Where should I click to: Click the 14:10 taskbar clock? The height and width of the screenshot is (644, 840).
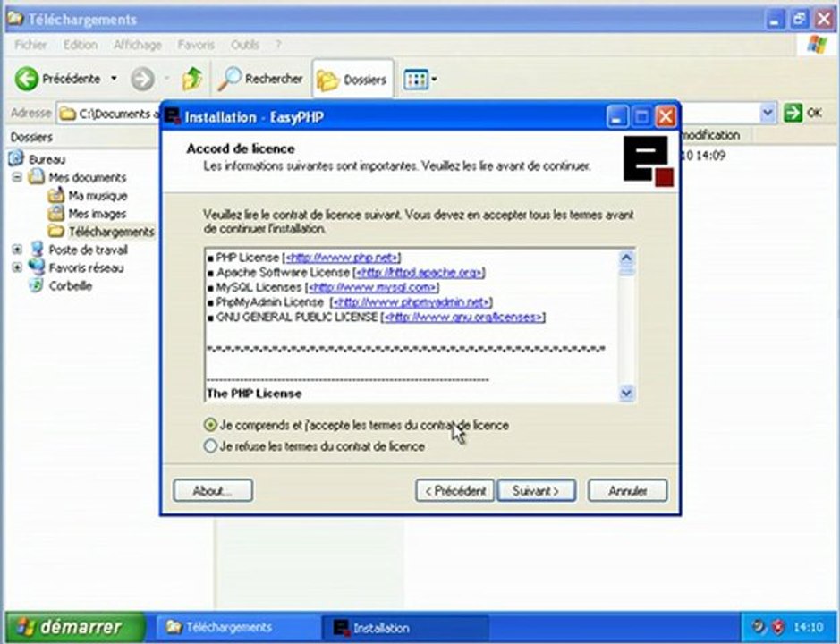click(x=808, y=627)
